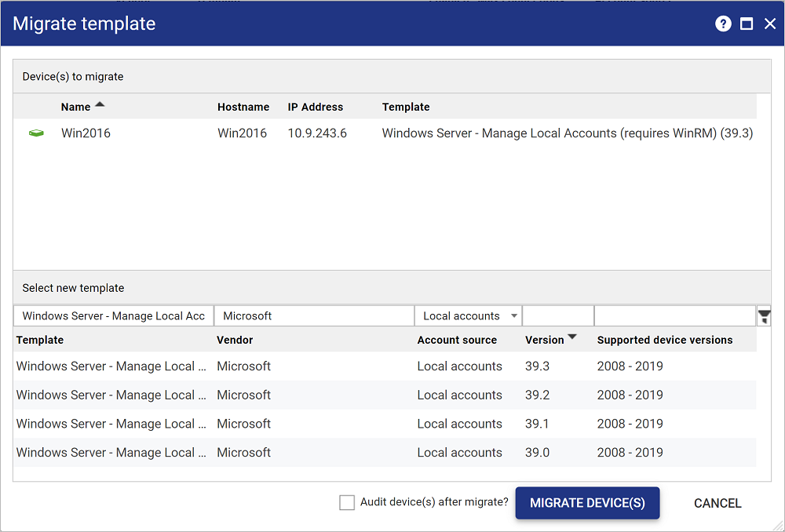This screenshot has height=532, width=785.
Task: Click the filter funnel icon
Action: (764, 316)
